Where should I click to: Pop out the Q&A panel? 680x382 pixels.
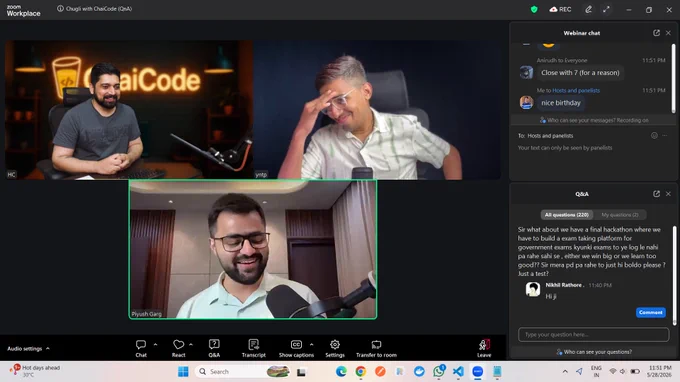tap(656, 194)
